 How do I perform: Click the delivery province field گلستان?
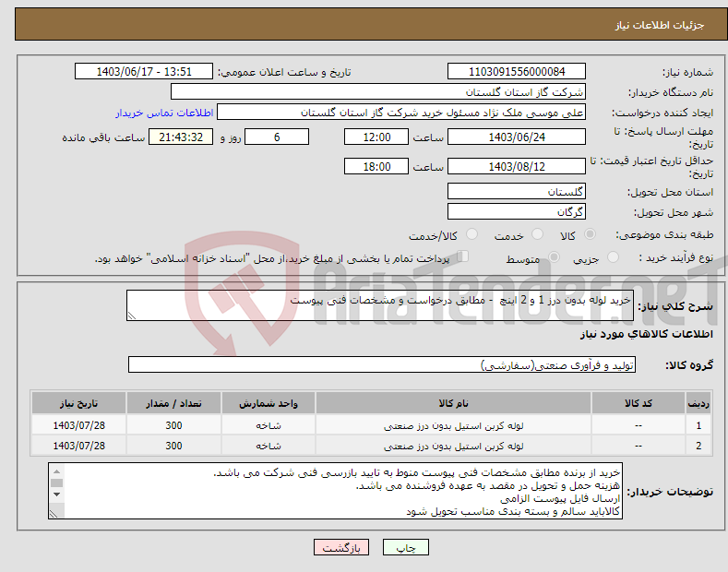click(517, 191)
